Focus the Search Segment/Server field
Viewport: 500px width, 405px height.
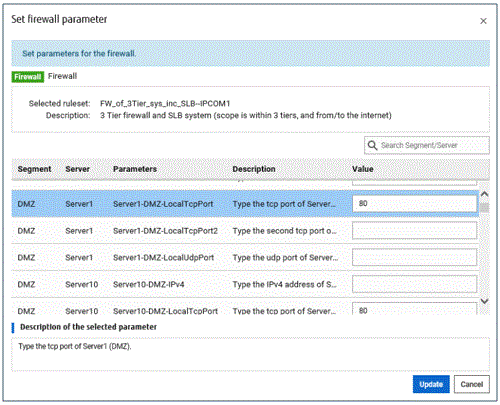[427, 145]
